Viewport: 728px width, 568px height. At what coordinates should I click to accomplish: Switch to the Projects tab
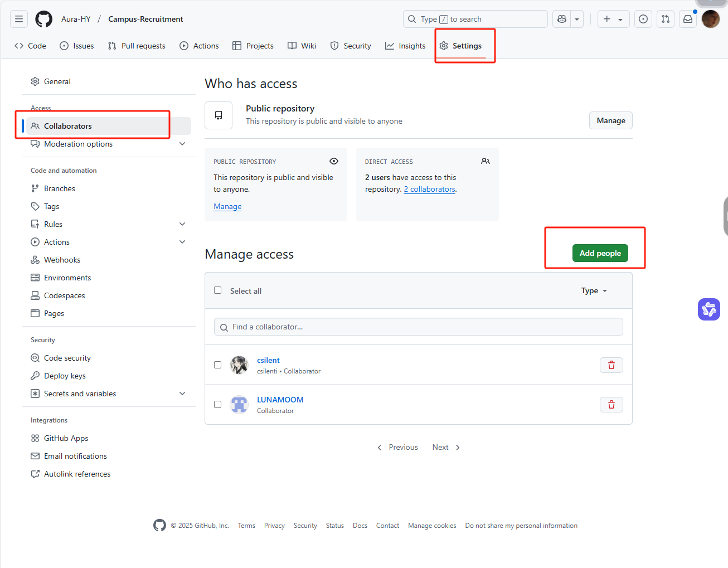[253, 46]
